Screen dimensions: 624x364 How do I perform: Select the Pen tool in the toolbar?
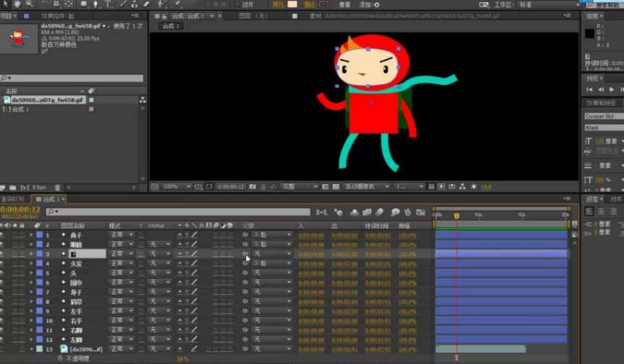tap(95, 4)
